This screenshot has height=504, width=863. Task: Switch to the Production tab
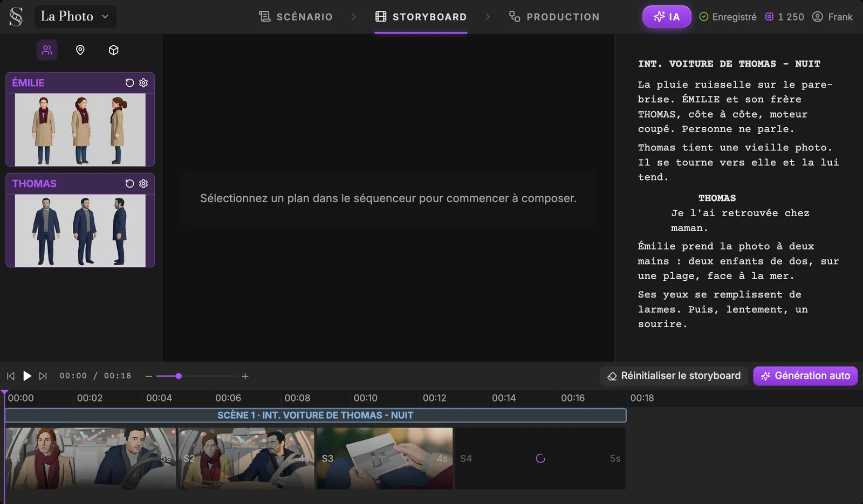tap(554, 17)
